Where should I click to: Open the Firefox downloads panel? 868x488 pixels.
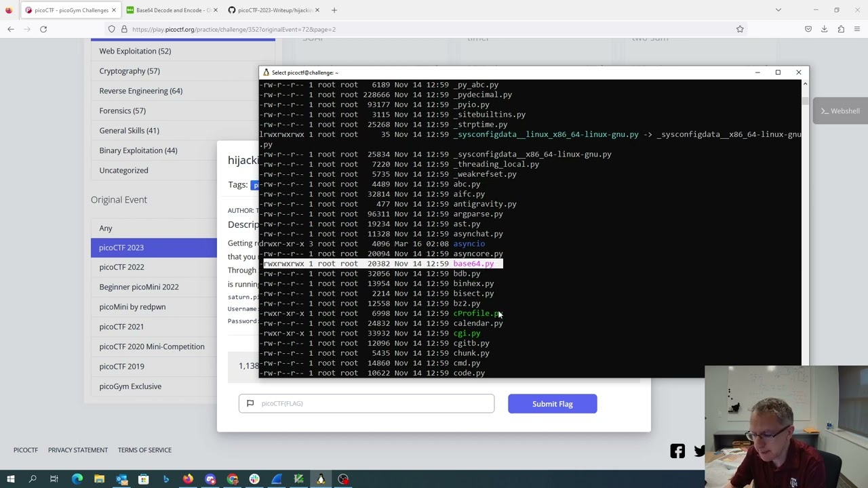click(x=825, y=29)
